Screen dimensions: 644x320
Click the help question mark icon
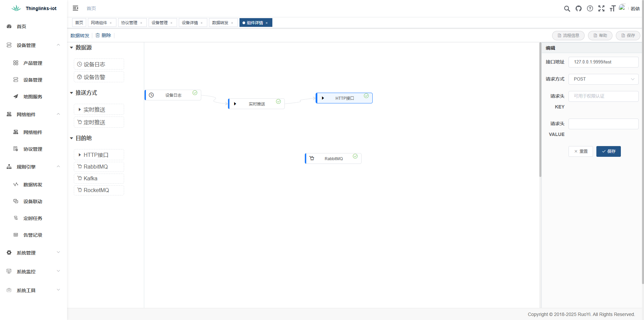[x=590, y=9]
